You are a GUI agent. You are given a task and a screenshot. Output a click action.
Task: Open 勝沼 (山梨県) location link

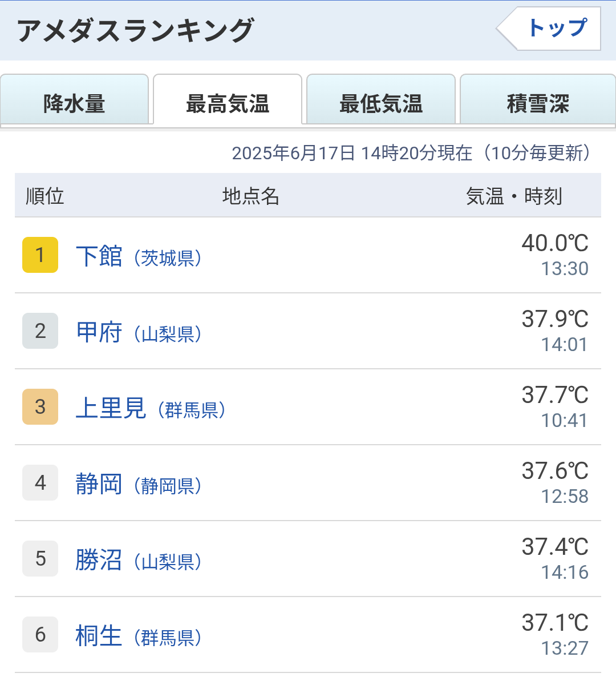(x=139, y=560)
